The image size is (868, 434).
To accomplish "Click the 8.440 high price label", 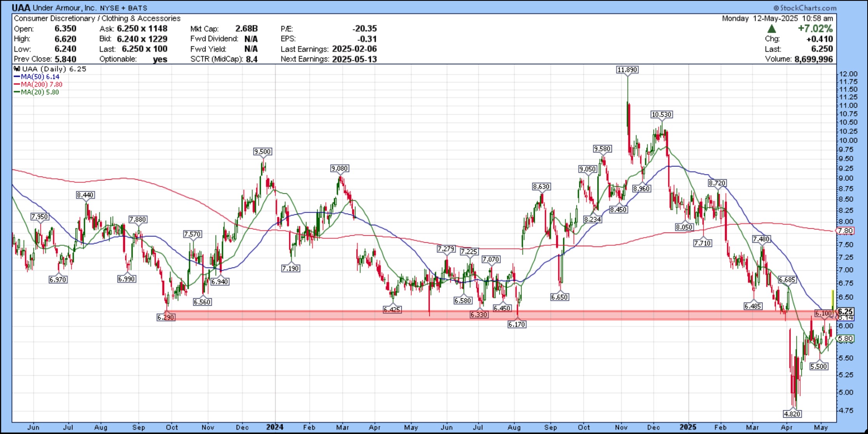I will tap(85, 195).
